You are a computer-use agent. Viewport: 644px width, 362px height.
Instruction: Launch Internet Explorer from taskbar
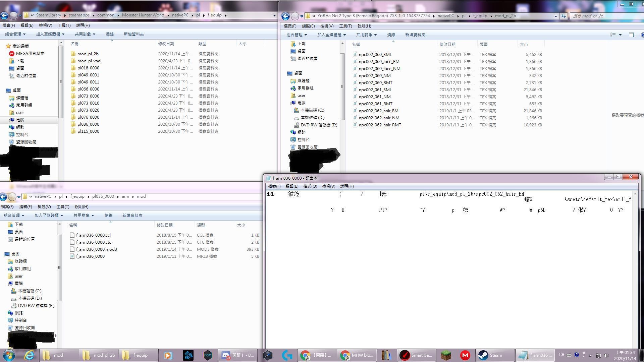tap(30, 355)
